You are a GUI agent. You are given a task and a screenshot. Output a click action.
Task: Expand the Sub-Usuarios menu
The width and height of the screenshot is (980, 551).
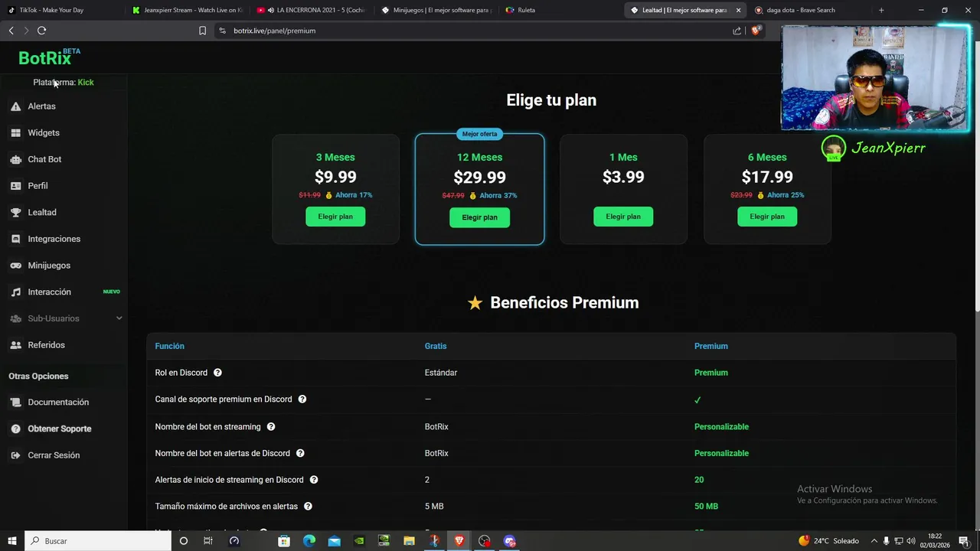pyautogui.click(x=65, y=318)
